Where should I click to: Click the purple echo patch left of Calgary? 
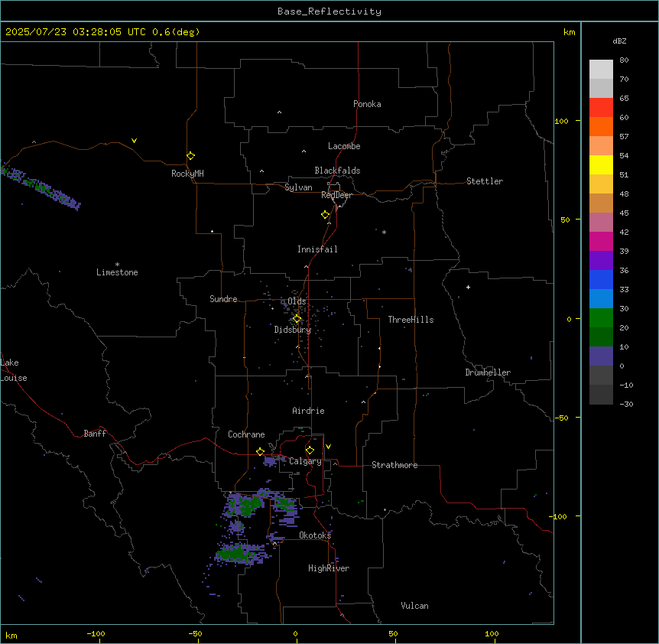click(x=271, y=461)
